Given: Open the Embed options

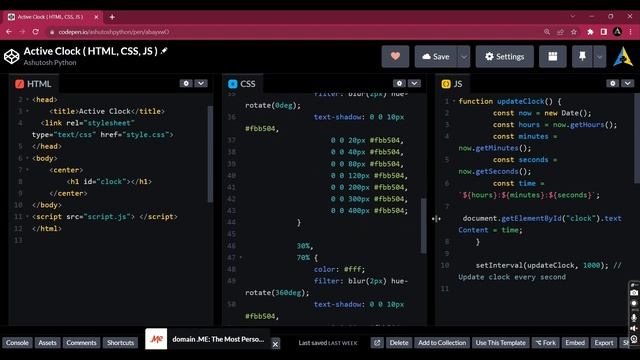Looking at the screenshot, I should pos(575,342).
